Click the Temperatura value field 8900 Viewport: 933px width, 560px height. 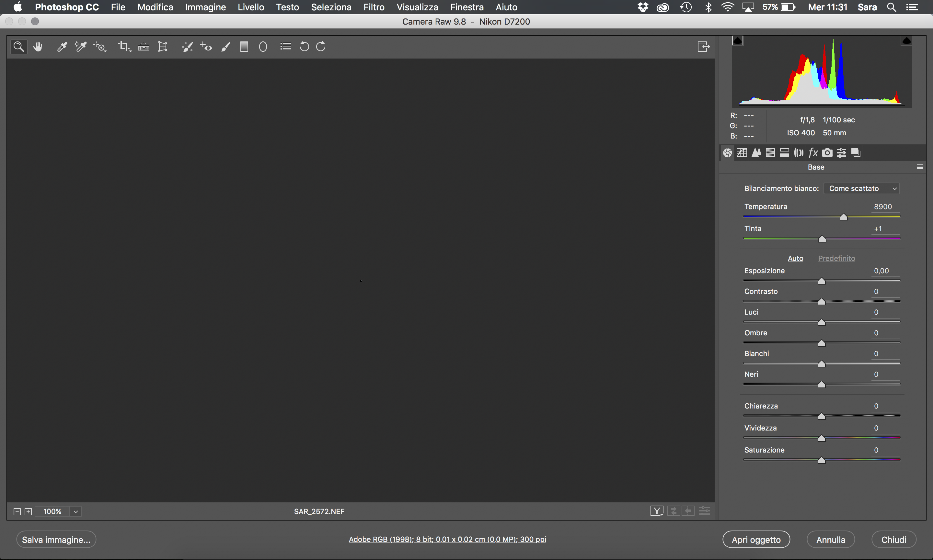pyautogui.click(x=885, y=207)
